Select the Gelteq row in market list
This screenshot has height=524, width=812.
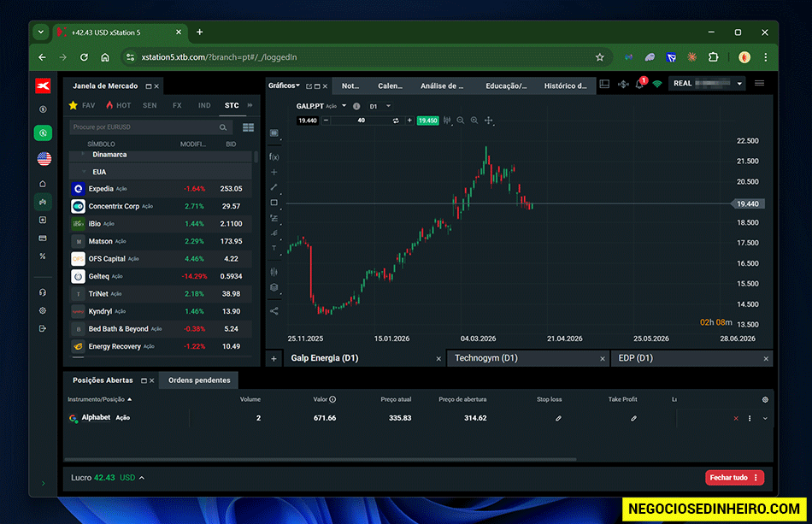[x=161, y=276]
